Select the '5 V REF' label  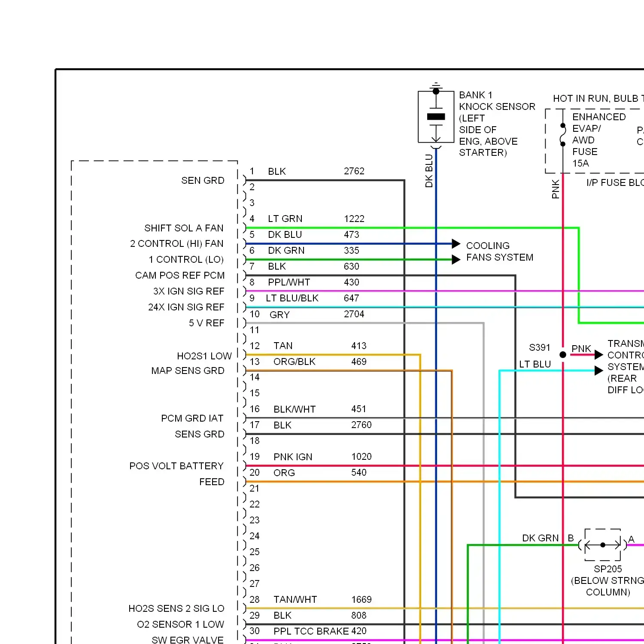click(207, 323)
